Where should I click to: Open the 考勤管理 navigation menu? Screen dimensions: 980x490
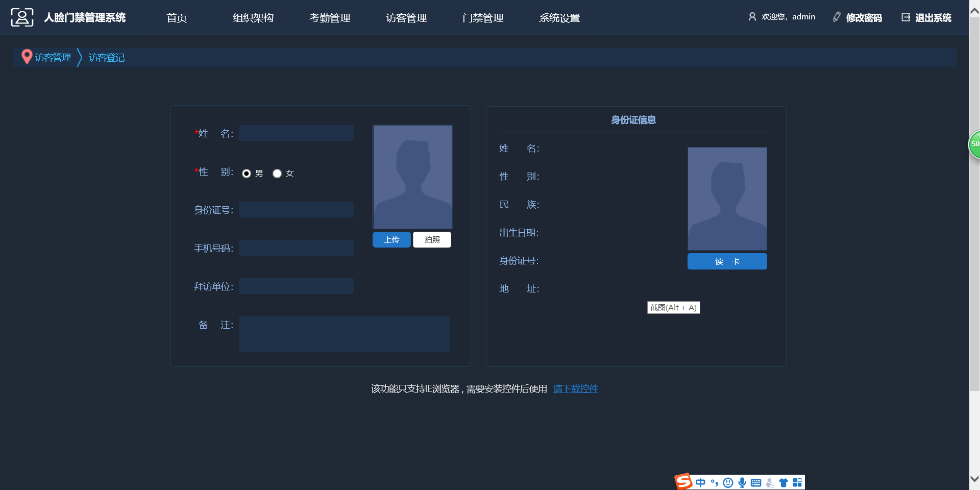pyautogui.click(x=330, y=18)
